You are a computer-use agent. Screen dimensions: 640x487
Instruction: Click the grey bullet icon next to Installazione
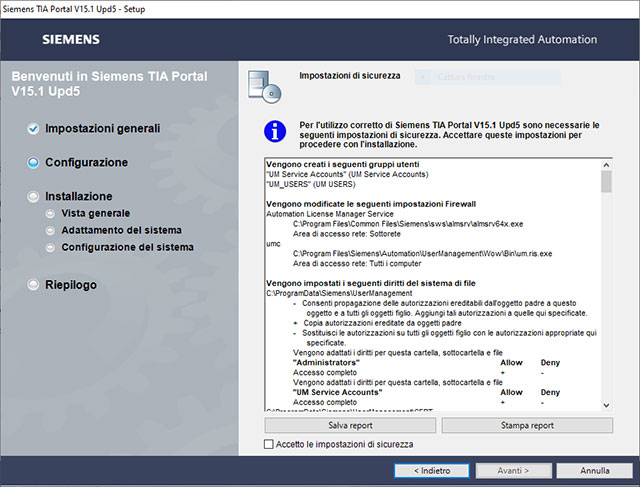pyautogui.click(x=33, y=197)
